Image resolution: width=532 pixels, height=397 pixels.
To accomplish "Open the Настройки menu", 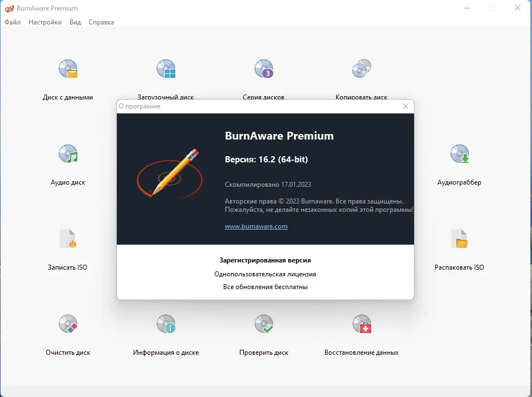I will 45,22.
